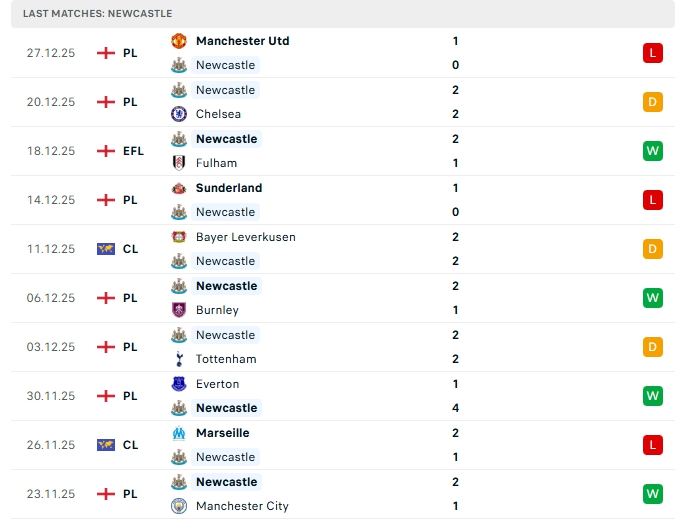
Task: Click the Everton club crest
Action: click(x=179, y=384)
